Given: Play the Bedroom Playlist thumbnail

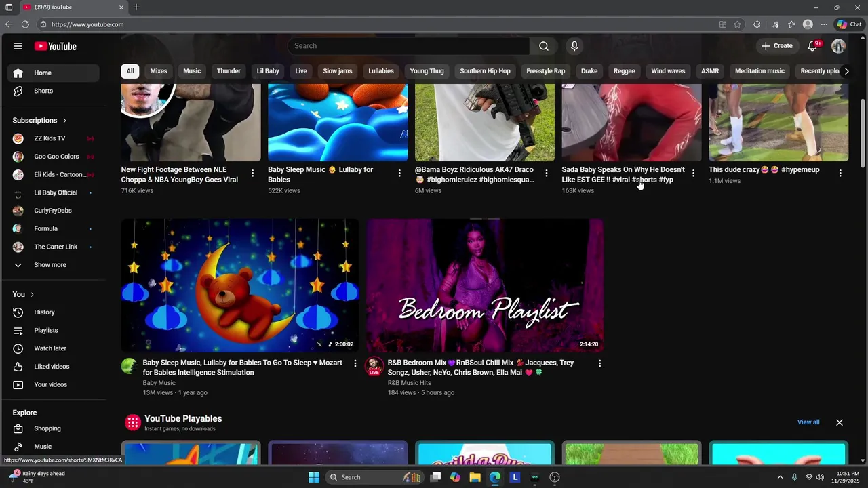Looking at the screenshot, I should 485,285.
